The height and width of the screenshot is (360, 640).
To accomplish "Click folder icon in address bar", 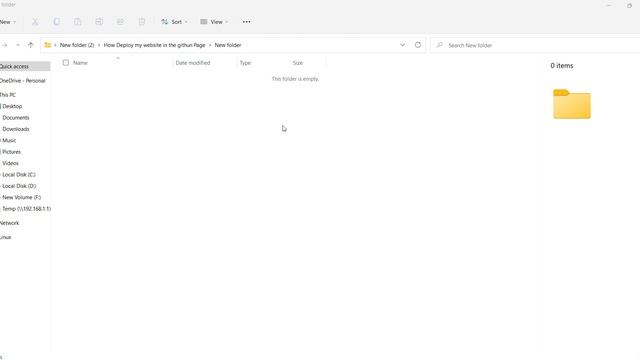I will [48, 45].
